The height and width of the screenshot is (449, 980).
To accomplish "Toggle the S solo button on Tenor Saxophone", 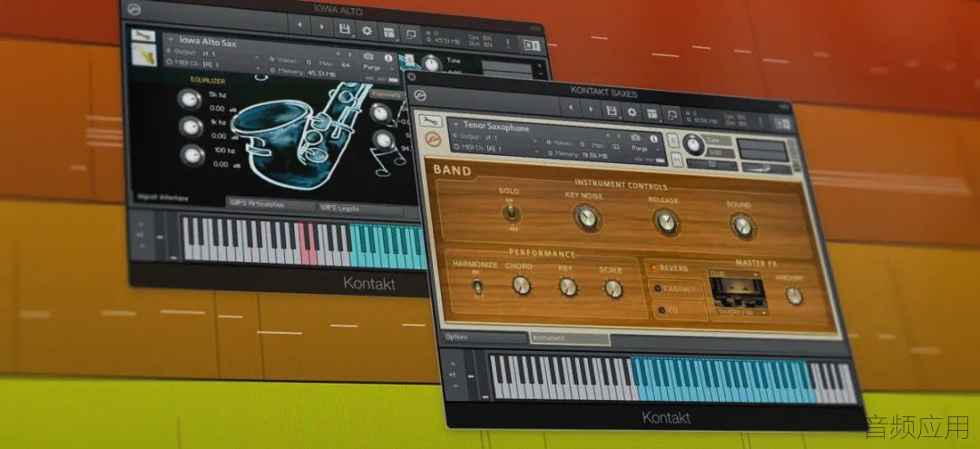I will pos(672,142).
